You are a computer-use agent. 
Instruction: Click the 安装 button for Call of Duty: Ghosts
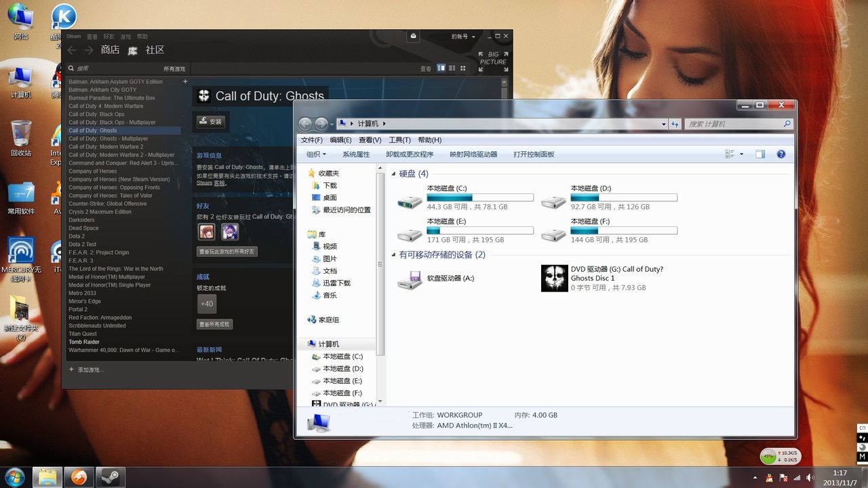[210, 122]
